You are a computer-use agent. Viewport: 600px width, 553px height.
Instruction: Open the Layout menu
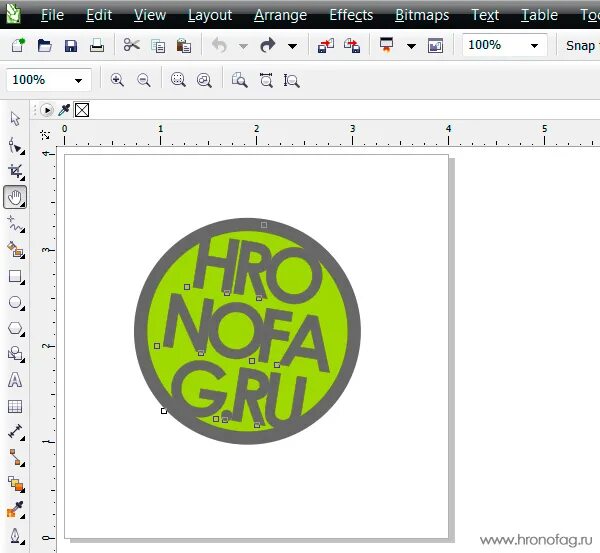tap(210, 15)
